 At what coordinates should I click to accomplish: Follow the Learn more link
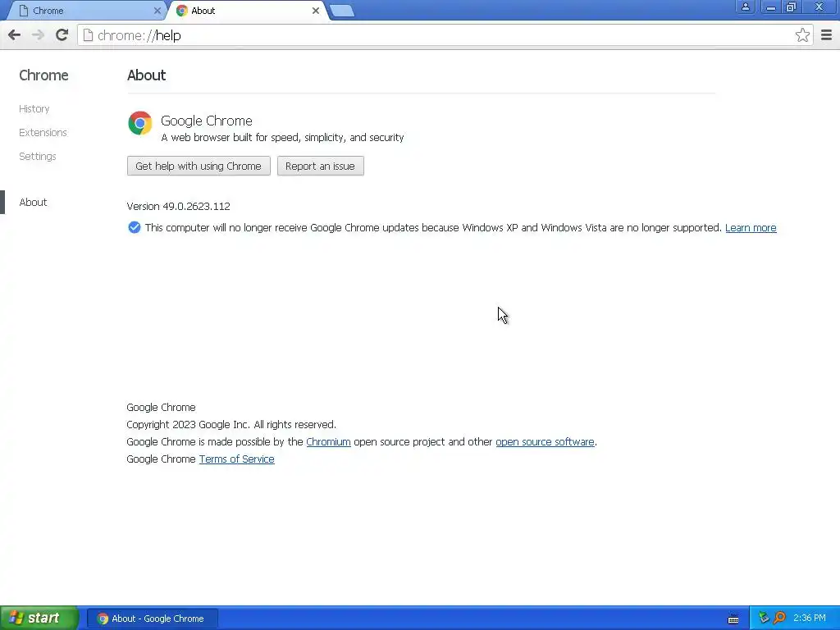[x=751, y=228]
